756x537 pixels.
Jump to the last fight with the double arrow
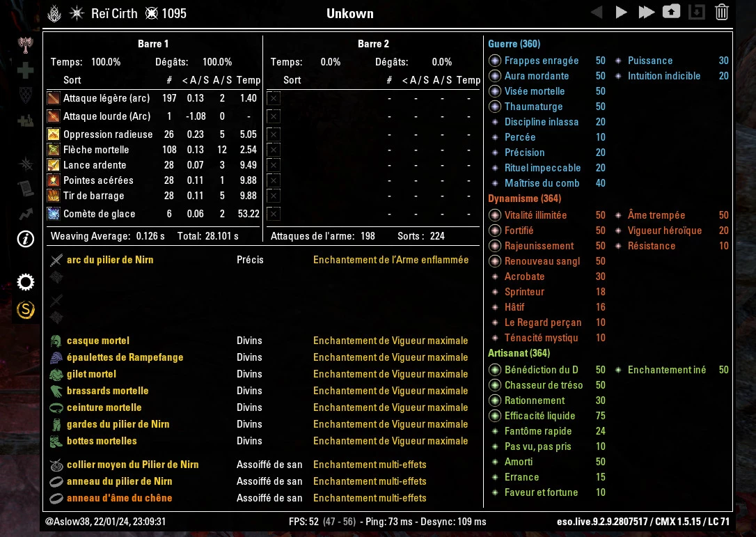click(x=646, y=13)
